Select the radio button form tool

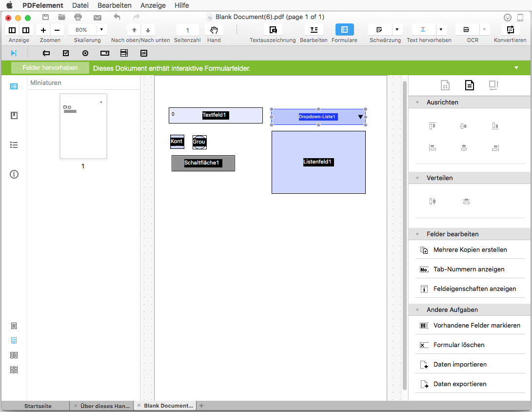(x=85, y=53)
